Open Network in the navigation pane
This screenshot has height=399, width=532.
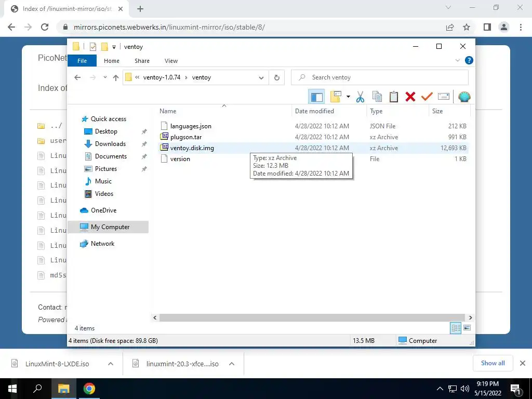(x=102, y=244)
